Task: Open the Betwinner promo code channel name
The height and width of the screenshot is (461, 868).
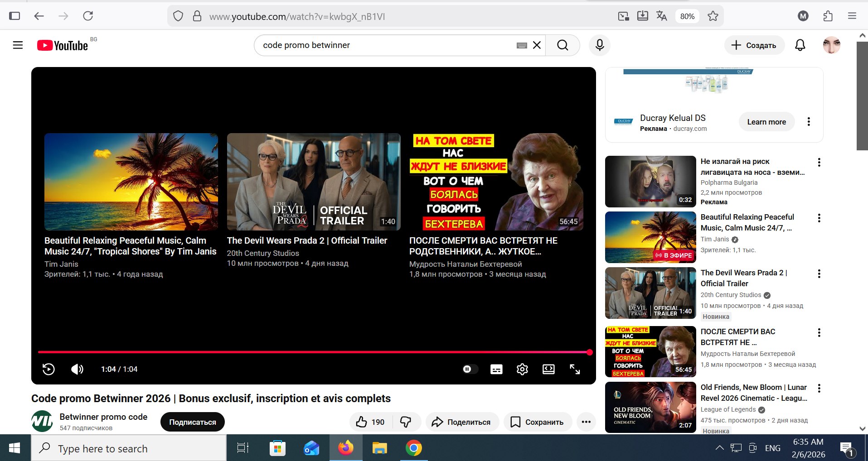Action: [x=103, y=417]
